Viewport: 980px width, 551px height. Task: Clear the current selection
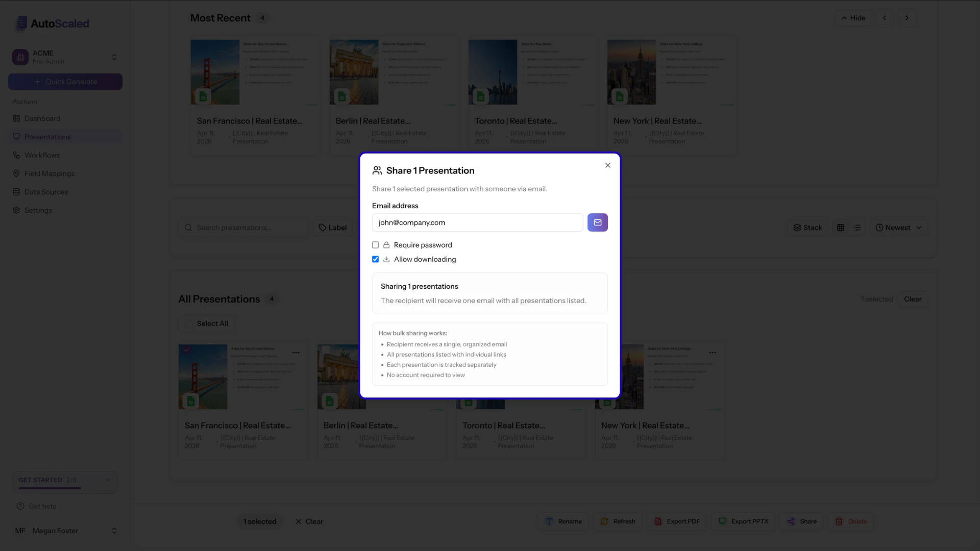(309, 521)
